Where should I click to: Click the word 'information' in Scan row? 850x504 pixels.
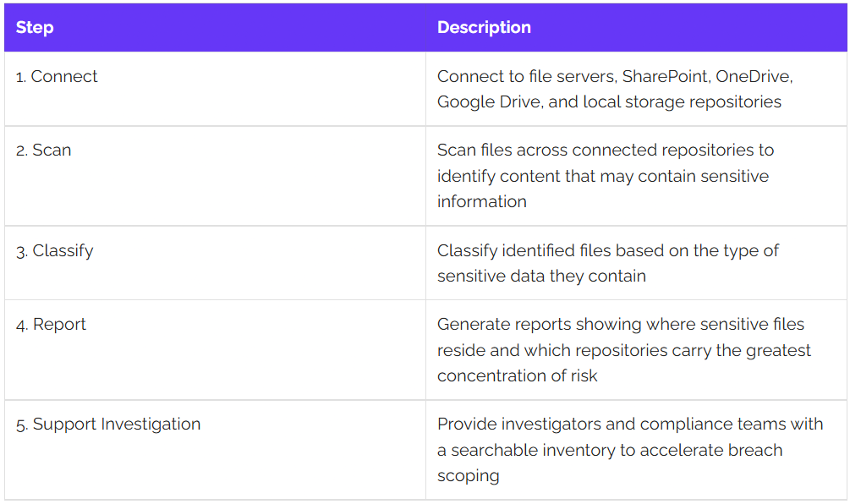(x=482, y=201)
